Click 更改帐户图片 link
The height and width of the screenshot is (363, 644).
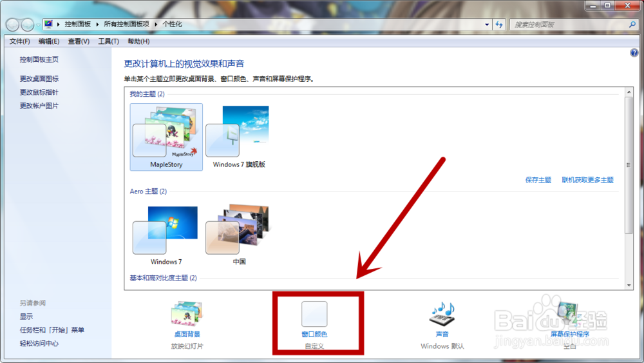click(x=39, y=106)
